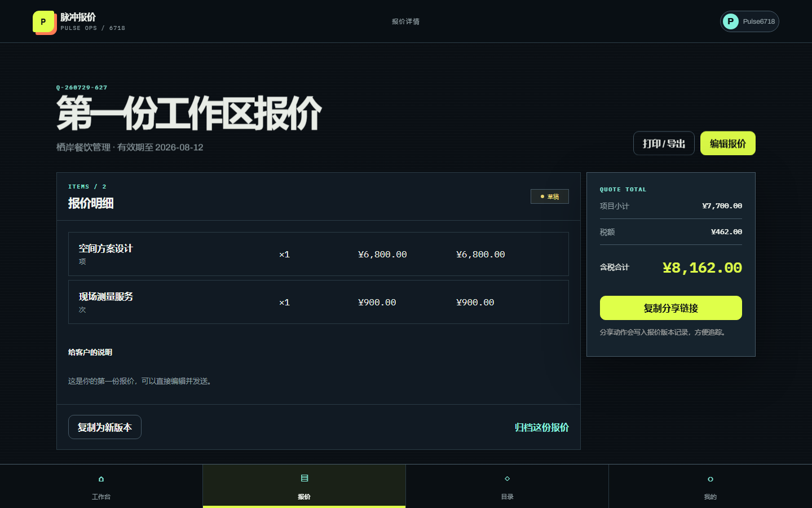Click the QUOTE TOTAL panel label
The image size is (812, 508).
(623, 190)
